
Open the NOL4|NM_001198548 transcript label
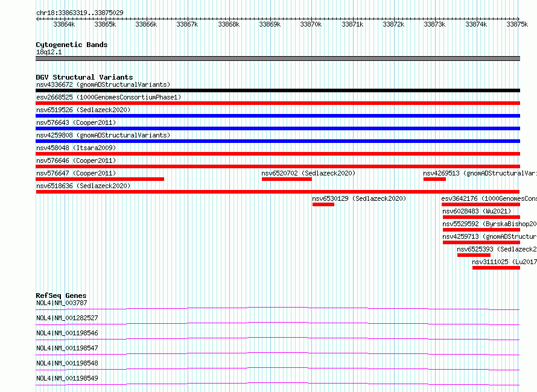coord(67,363)
